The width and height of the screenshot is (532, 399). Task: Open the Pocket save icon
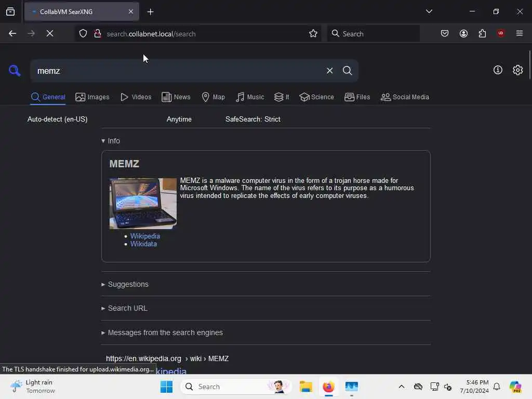coord(445,34)
